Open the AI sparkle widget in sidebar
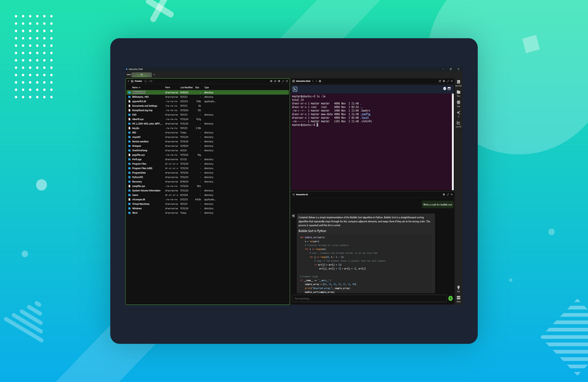This screenshot has width=588, height=382. point(458,113)
